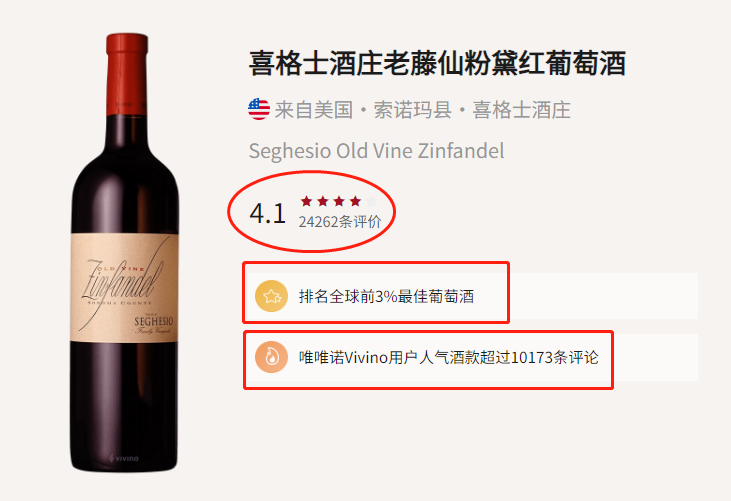731x501 pixels.
Task: Click the Vivino 10173条评论 popularity text
Action: click(x=448, y=357)
